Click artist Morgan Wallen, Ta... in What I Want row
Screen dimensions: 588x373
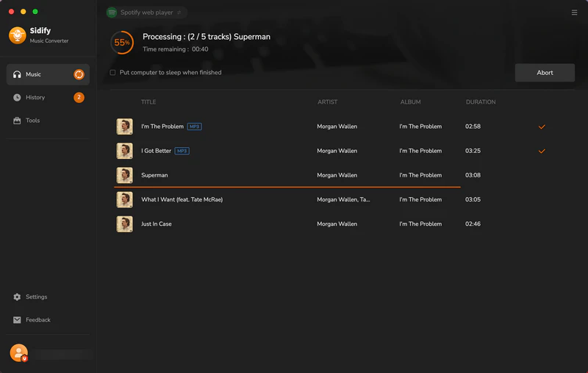343,199
